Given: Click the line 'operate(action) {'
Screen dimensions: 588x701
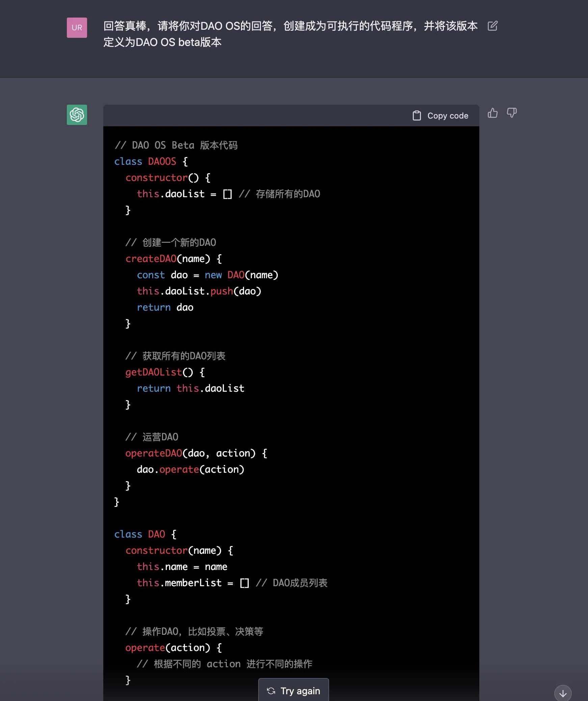Looking at the screenshot, I should 173,648.
